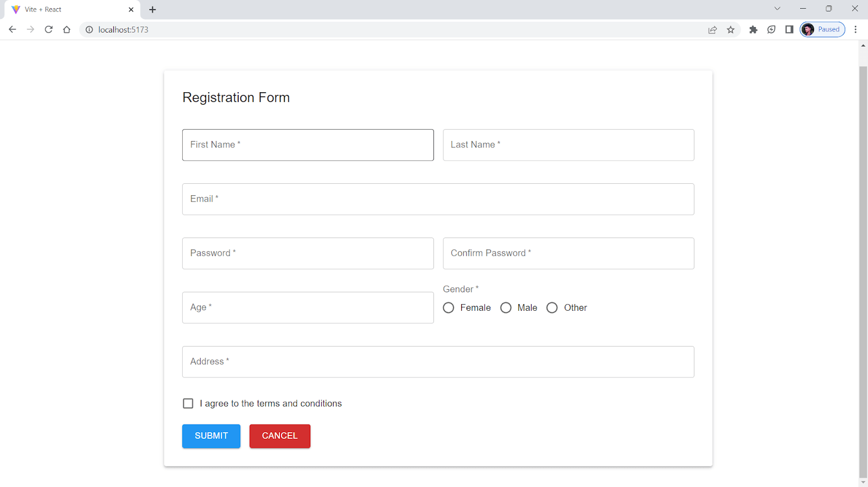
Task: Choose the Male radio button
Action: click(x=506, y=308)
